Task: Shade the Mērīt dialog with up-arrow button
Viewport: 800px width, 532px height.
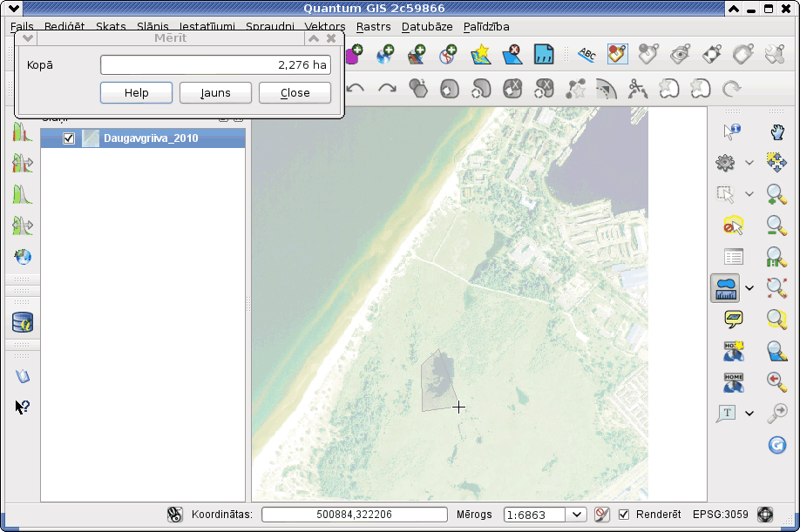Action: coord(314,38)
